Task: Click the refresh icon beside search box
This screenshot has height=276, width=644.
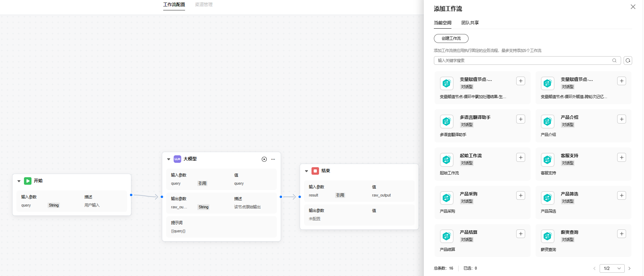Action: pyautogui.click(x=628, y=60)
